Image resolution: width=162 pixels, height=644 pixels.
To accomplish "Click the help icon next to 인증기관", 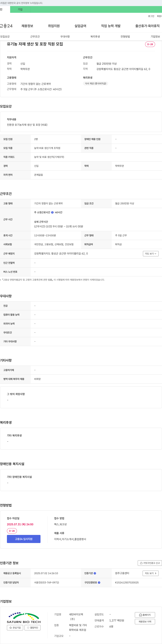I will (x=95, y=573).
